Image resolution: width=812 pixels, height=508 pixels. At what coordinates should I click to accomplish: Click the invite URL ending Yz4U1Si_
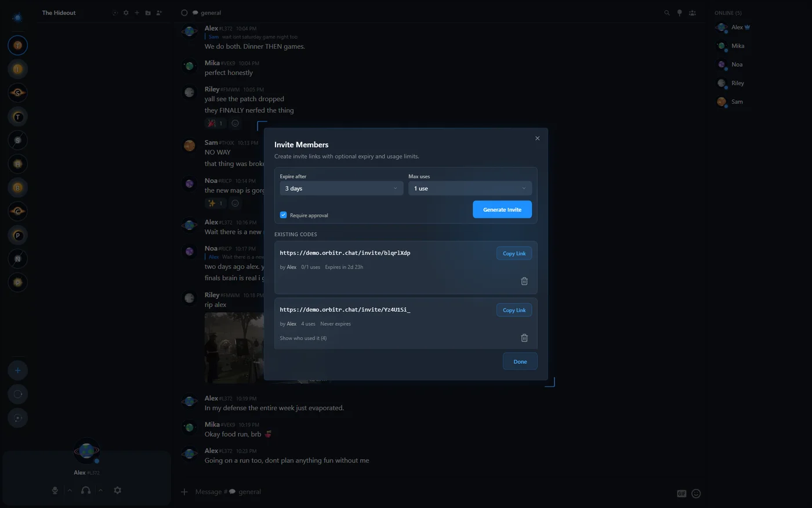[345, 310]
